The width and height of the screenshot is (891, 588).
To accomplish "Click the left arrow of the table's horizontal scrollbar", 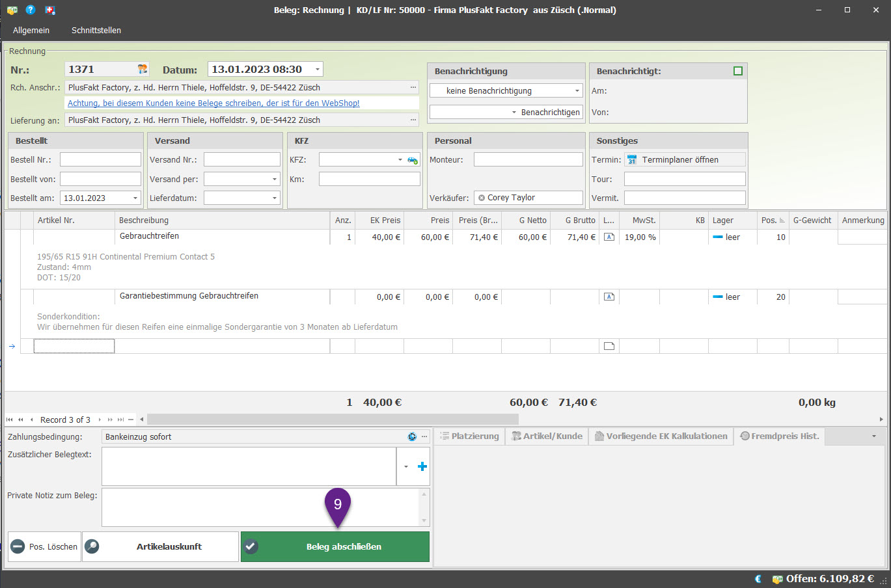I will [142, 420].
